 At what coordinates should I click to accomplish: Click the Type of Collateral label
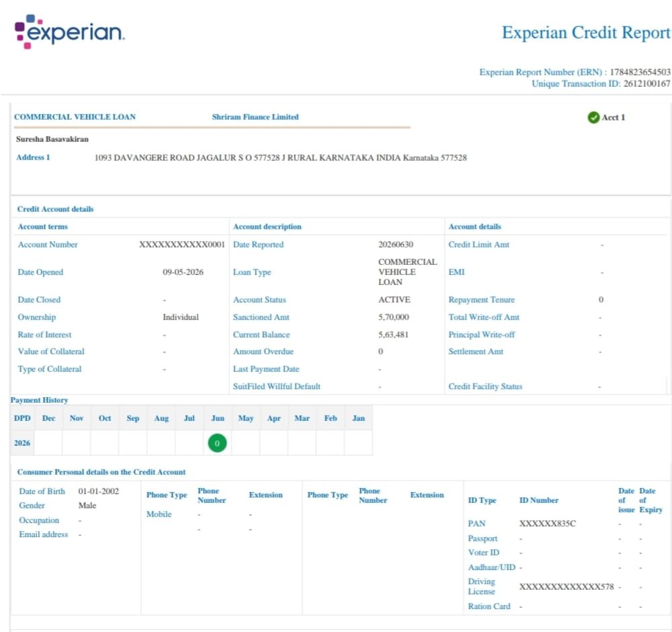tap(49, 368)
